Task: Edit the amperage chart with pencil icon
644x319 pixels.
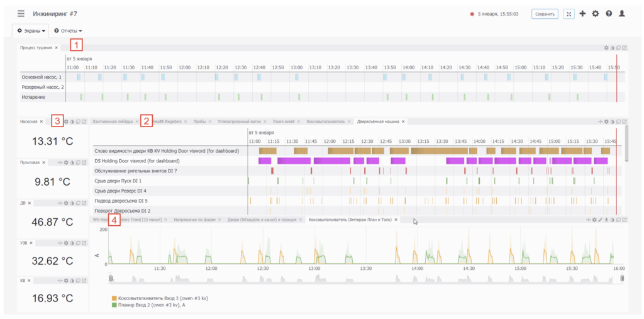Action: point(600,220)
